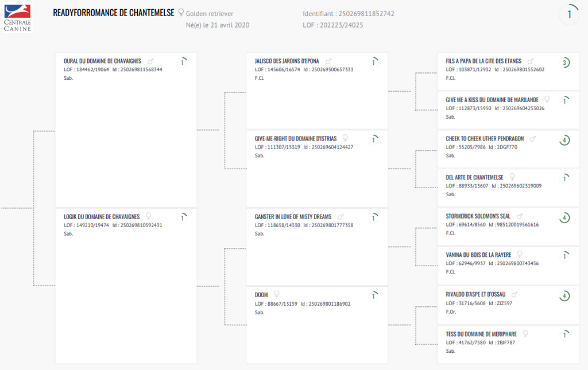The width and height of the screenshot is (588, 370).
Task: Click the rating badge for FILS A PAPA
Action: pos(564,63)
